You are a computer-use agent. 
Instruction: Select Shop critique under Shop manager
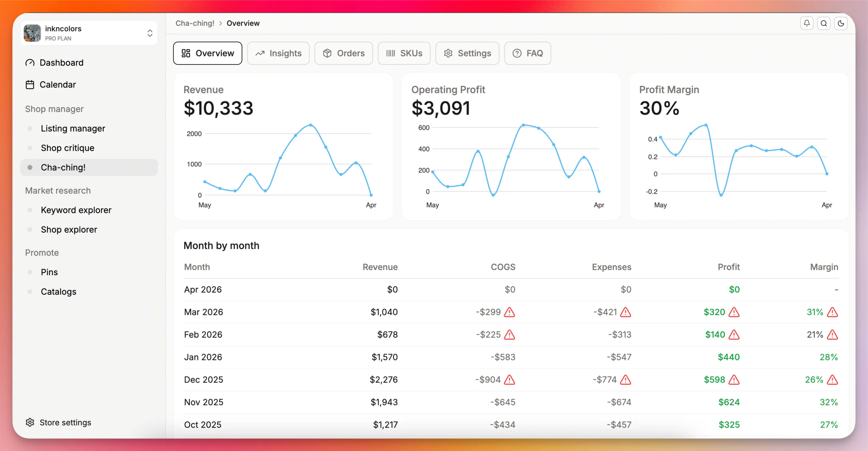point(67,147)
